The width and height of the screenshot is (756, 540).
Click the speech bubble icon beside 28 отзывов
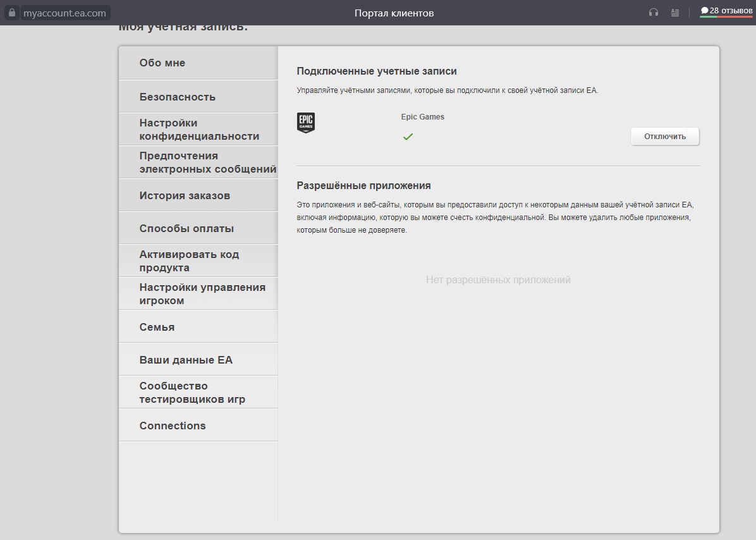[704, 11]
